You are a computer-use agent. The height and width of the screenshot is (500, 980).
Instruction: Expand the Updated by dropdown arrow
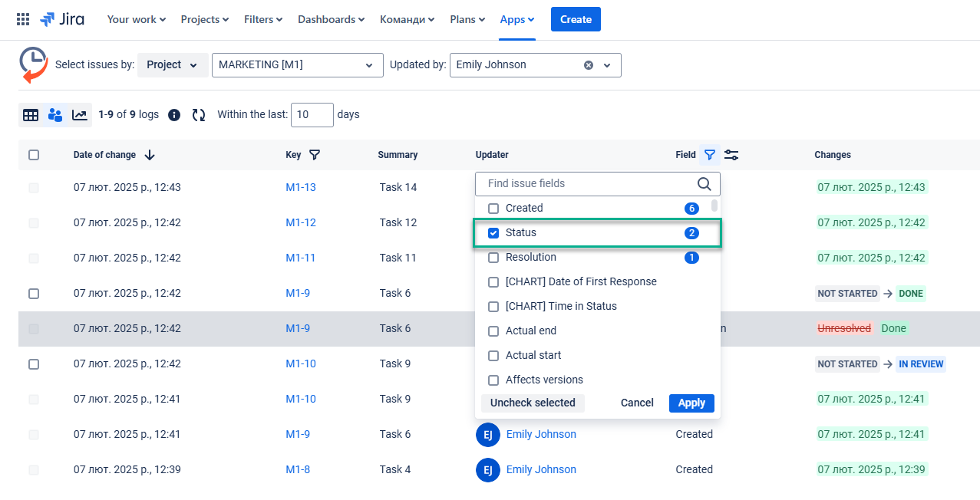[x=607, y=65]
